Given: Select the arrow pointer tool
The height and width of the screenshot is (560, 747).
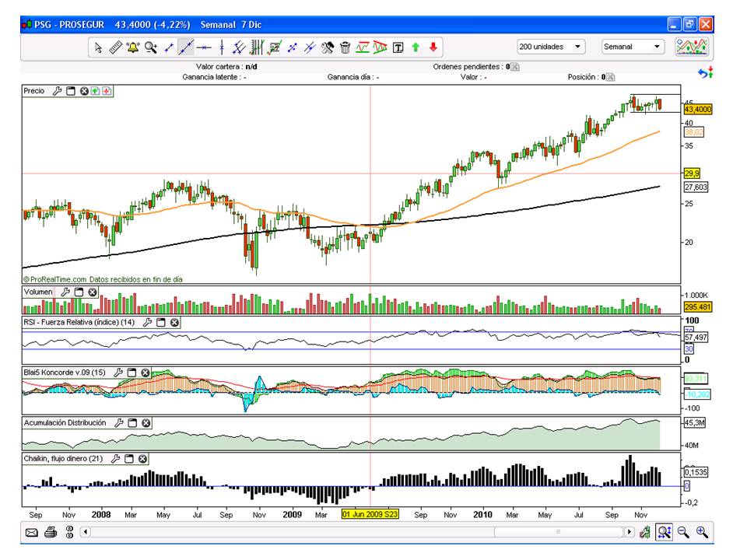Looking at the screenshot, I should (x=98, y=47).
